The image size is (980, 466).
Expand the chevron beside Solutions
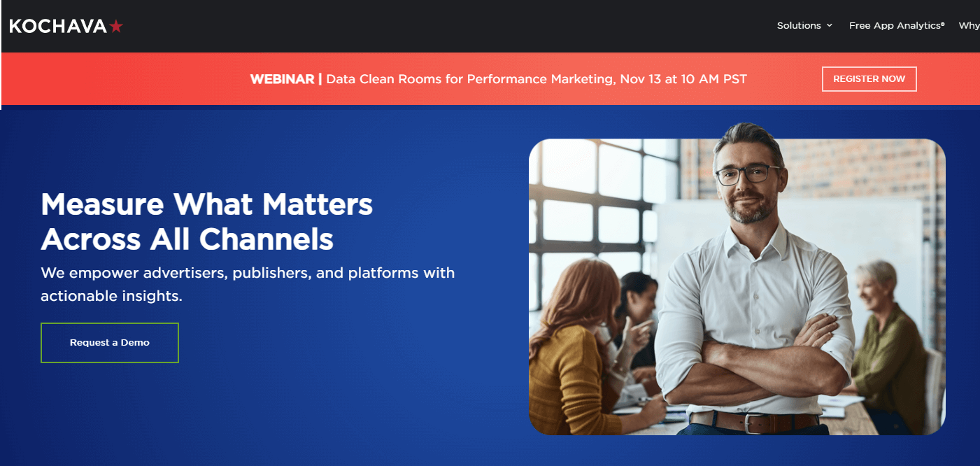point(830,25)
